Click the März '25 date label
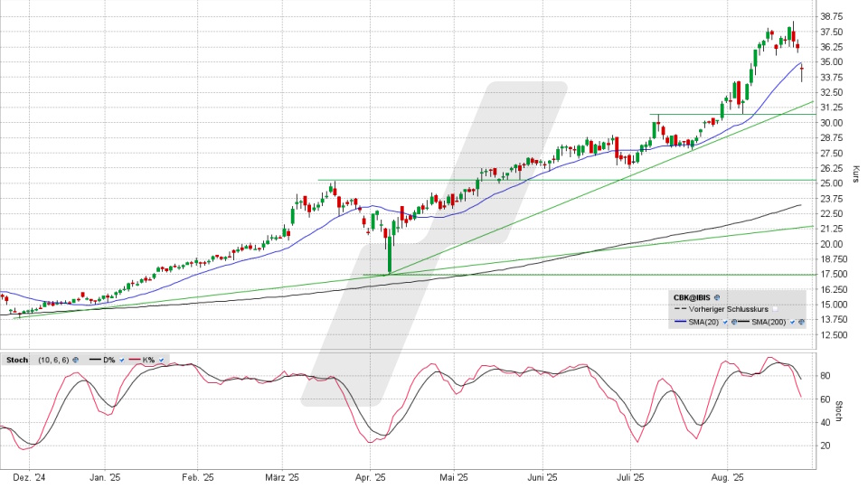 [282, 477]
